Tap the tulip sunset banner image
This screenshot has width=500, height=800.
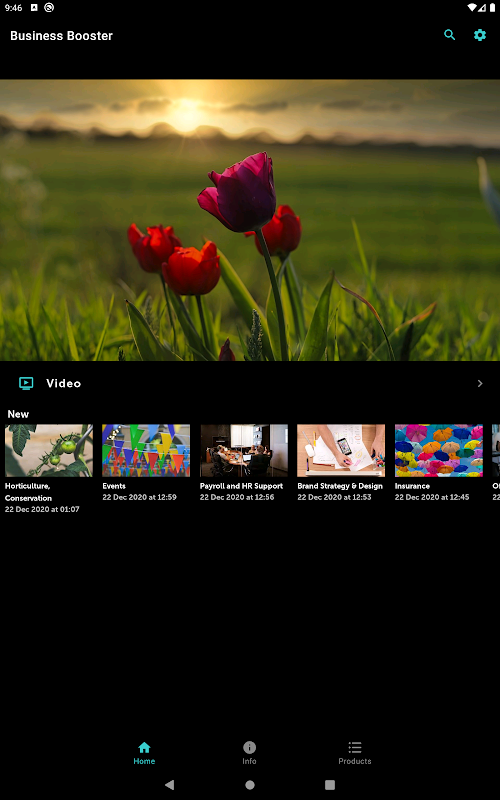click(250, 220)
